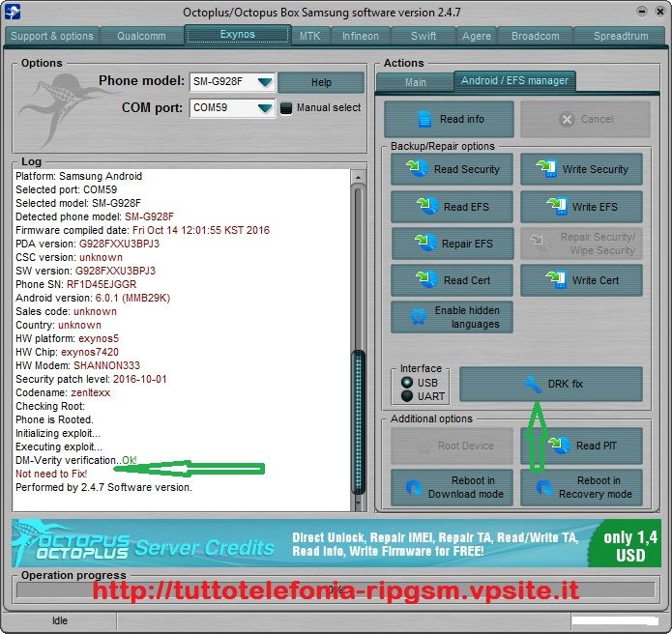This screenshot has width=672, height=634.
Task: Click the Phone SN RF1D45EJGGR log line
Action: coord(75,284)
